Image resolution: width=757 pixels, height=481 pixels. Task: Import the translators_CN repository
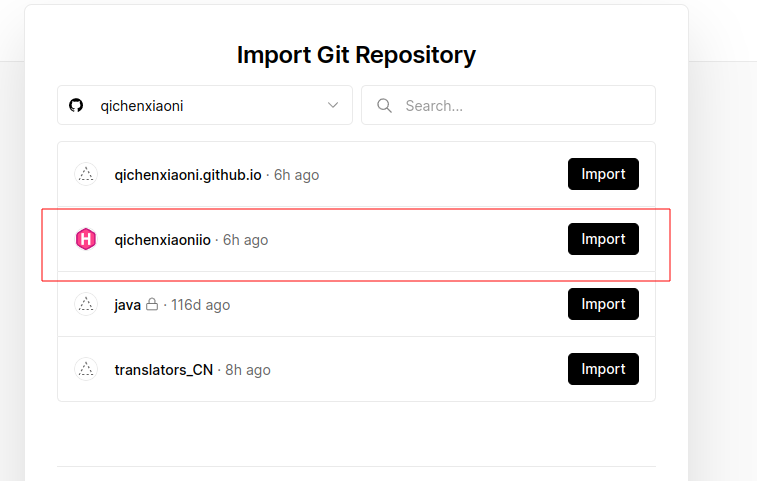(603, 369)
